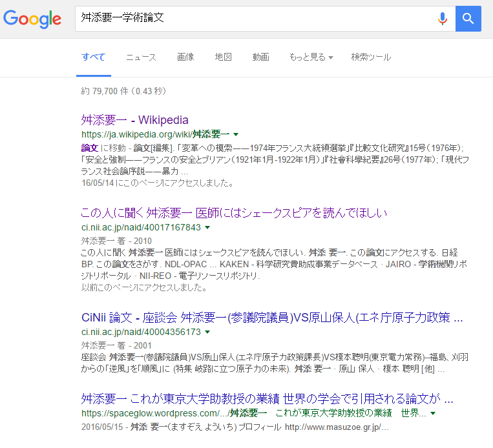The height and width of the screenshot is (448, 493).
Task: Click the blue magnifying glass search button
Action: click(468, 19)
